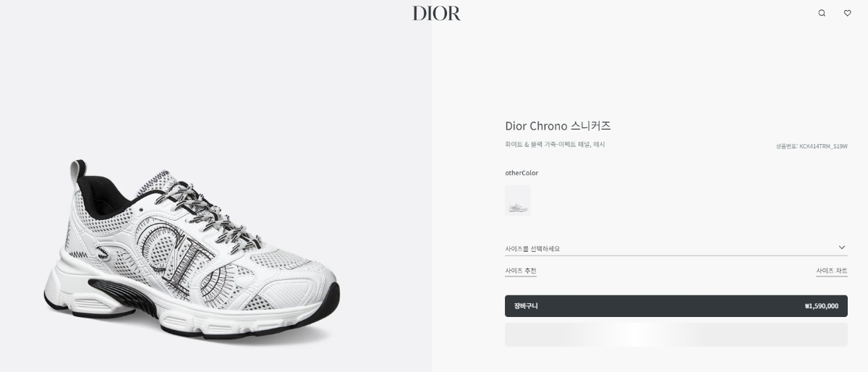Open the 사이즈 추천 link
The image size is (868, 372).
[x=521, y=271]
